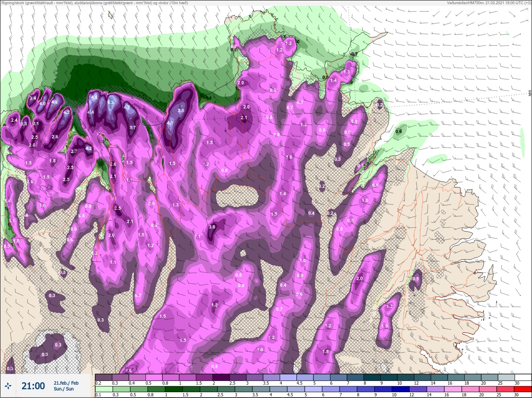Image resolution: width=532 pixels, height=398 pixels.
Task: Click the 2.7 precipitation value on map
Action: (x=74, y=151)
